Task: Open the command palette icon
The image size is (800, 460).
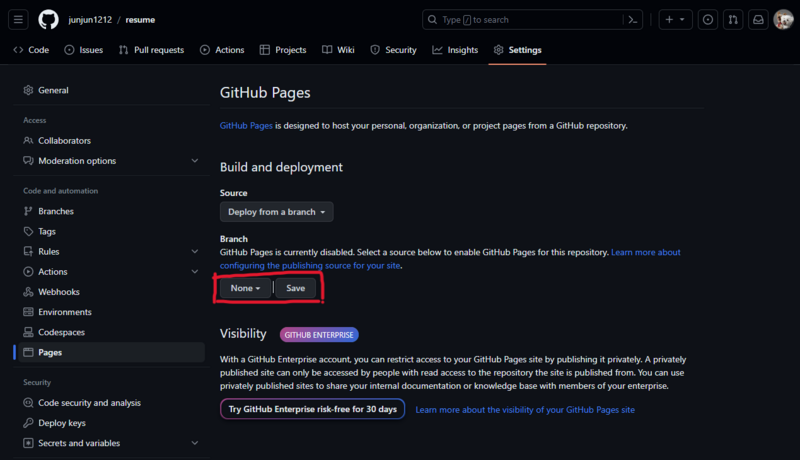Action: click(x=633, y=20)
